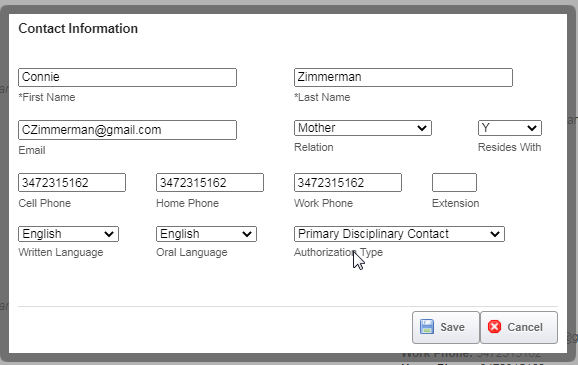Image resolution: width=578 pixels, height=365 pixels.
Task: Click the Email label text
Action: point(32,150)
